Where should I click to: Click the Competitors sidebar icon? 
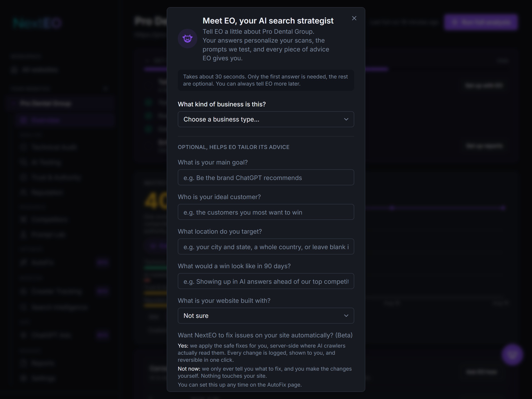23,219
